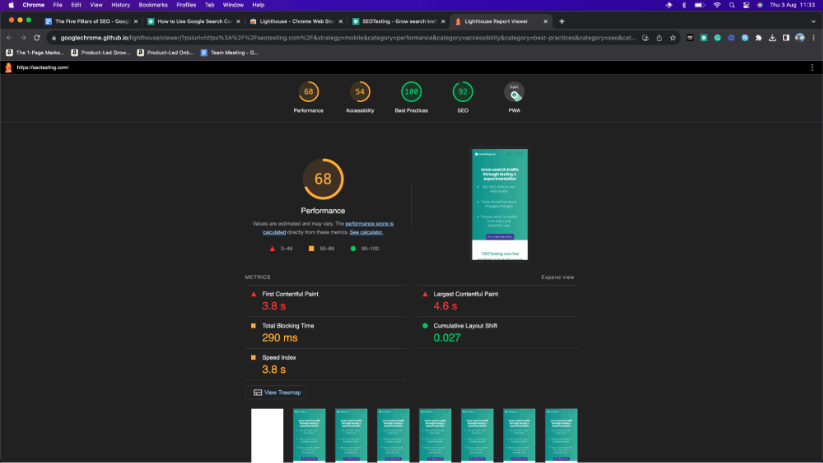This screenshot has width=823, height=463.
Task: Open Team Meeting bookmark
Action: pyautogui.click(x=229, y=52)
